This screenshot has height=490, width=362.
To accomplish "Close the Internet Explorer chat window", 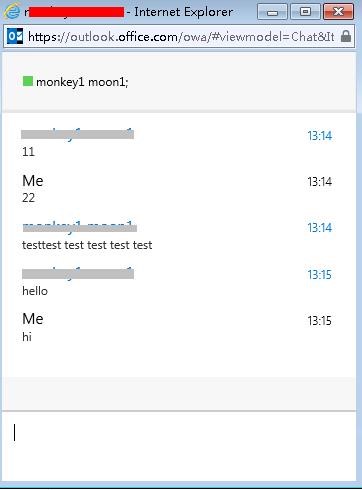I will pyautogui.click(x=338, y=12).
